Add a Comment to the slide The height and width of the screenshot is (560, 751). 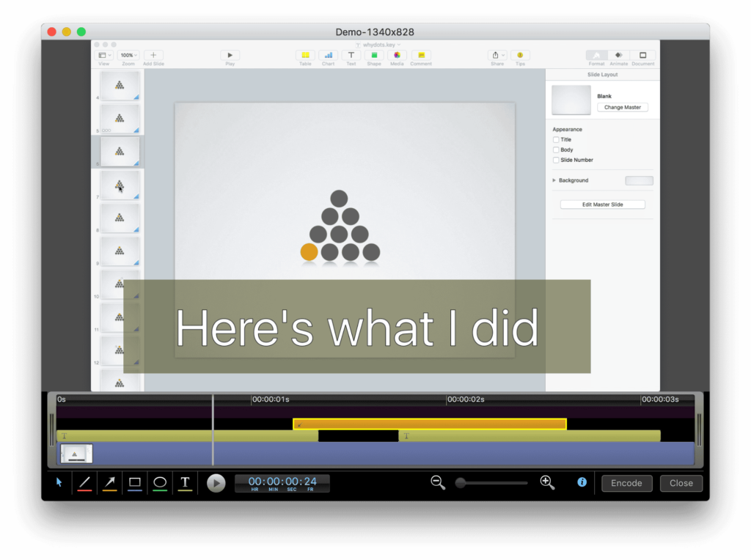[420, 56]
